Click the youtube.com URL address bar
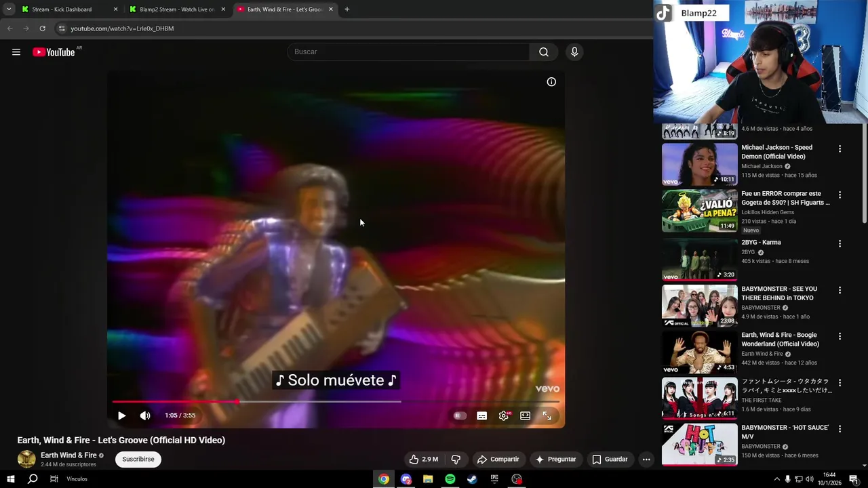This screenshot has height=488, width=868. (122, 28)
